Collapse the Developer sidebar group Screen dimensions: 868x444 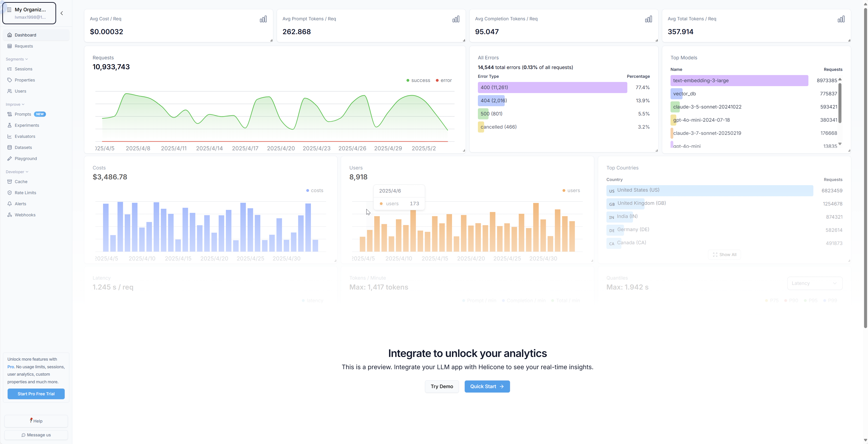tap(17, 172)
